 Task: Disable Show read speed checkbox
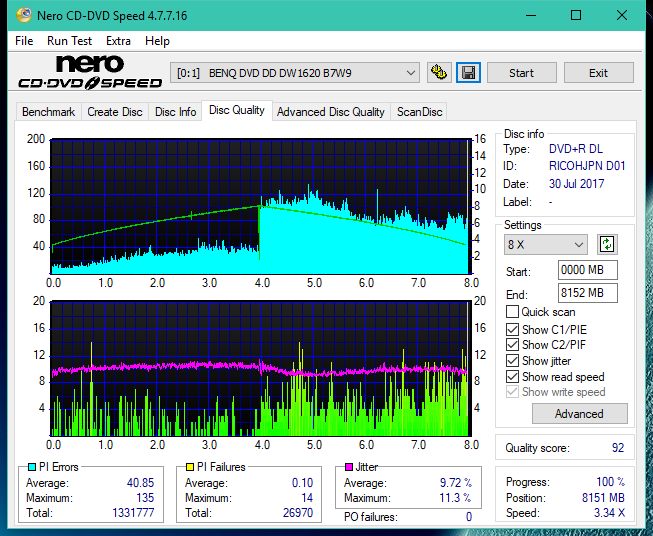click(512, 376)
